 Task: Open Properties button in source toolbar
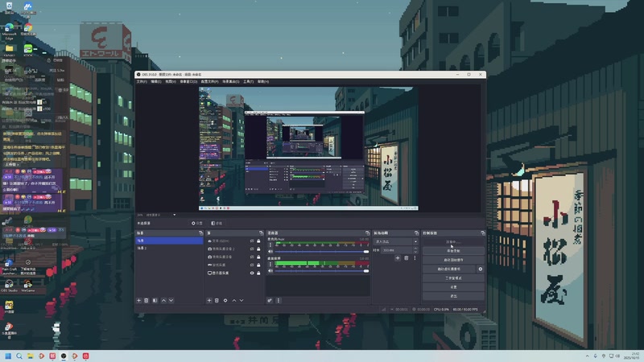click(196, 224)
